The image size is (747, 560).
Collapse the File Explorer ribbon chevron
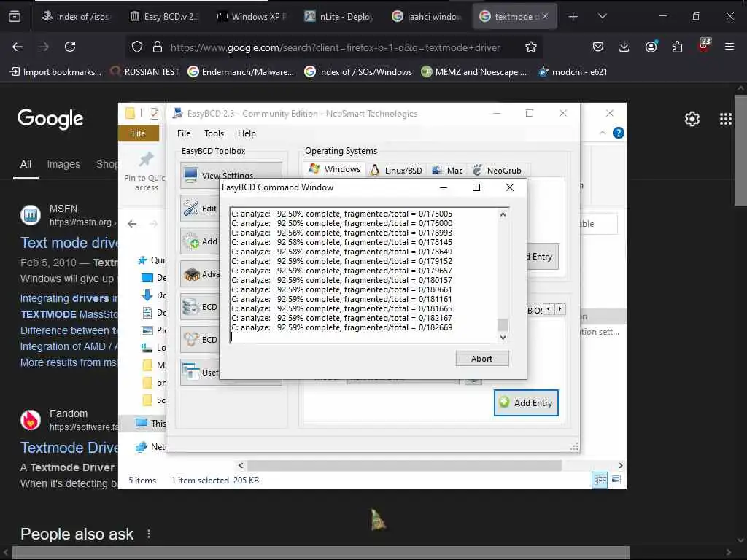(x=603, y=133)
